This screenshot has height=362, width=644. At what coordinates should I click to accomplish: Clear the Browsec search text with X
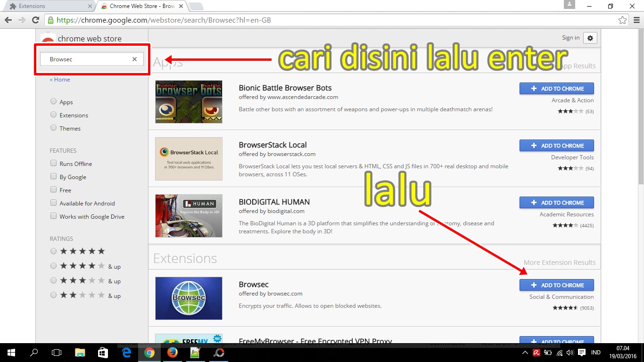point(134,59)
